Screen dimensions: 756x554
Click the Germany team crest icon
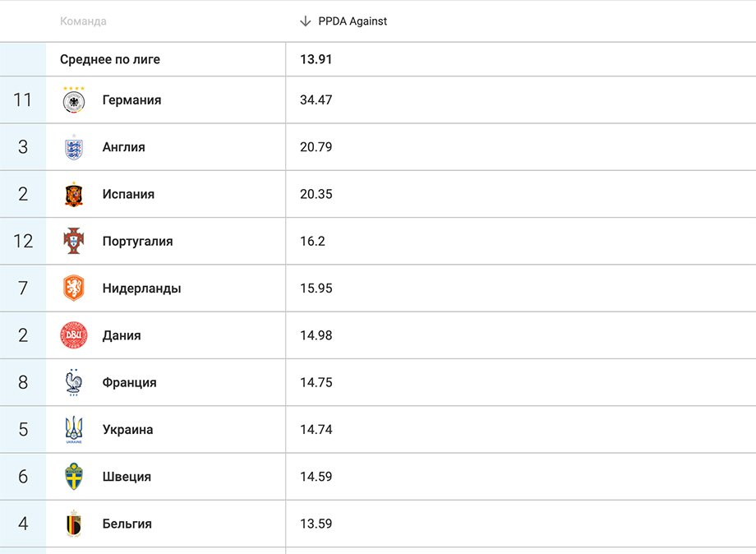pos(74,99)
